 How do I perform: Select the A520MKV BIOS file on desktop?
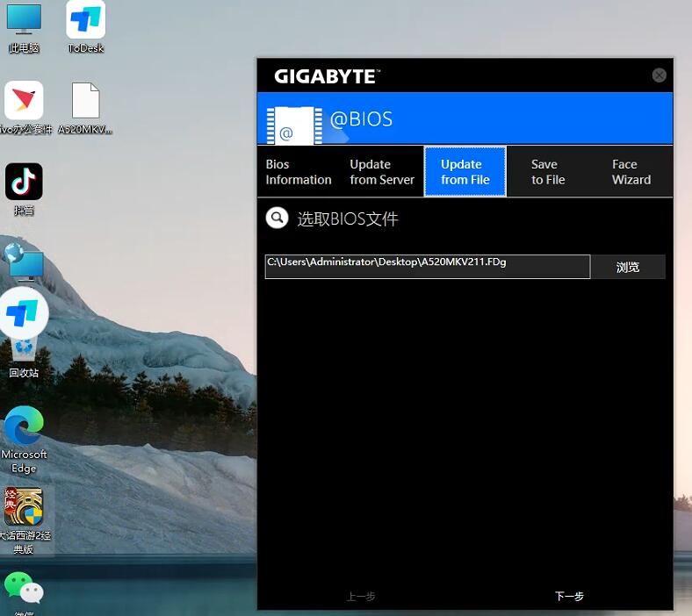pos(85,104)
